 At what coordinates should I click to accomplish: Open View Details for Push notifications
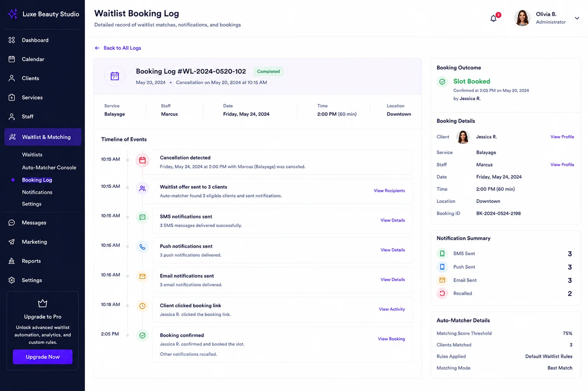[x=393, y=250]
